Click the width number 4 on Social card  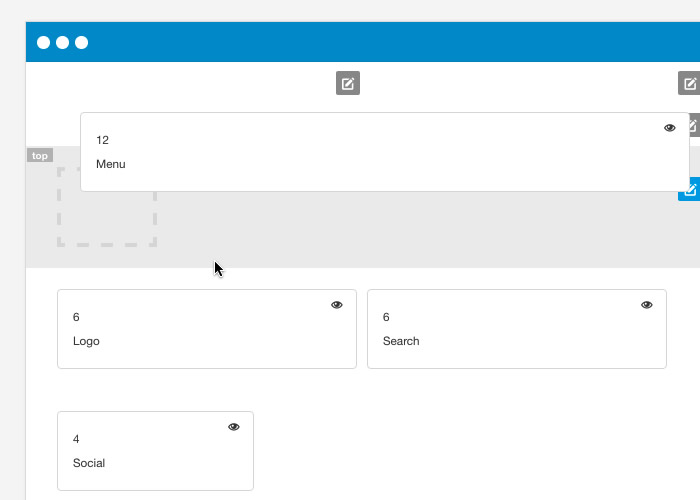[76, 439]
